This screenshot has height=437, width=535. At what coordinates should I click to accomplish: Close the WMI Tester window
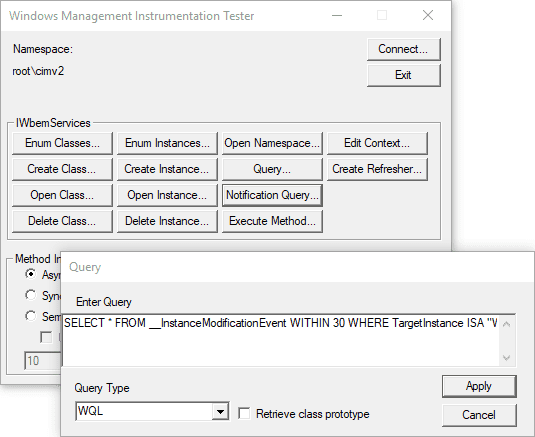click(x=428, y=15)
